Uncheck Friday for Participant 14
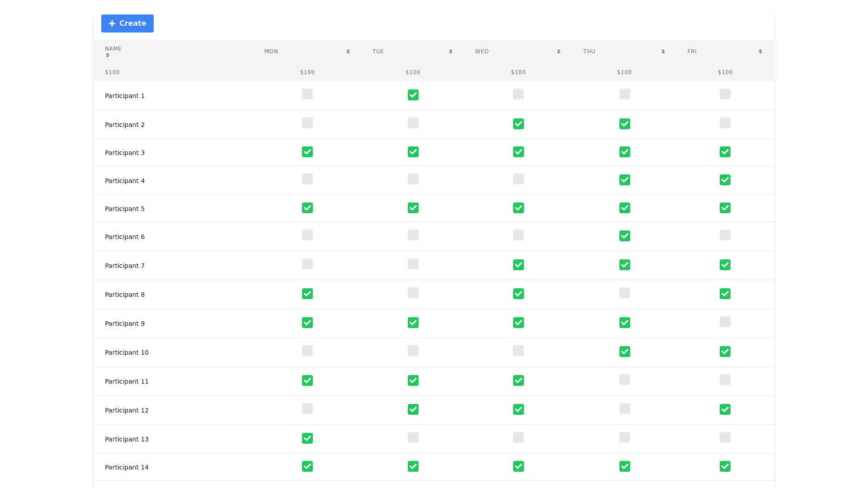Screen dimensions: 868x488 pyautogui.click(x=725, y=466)
